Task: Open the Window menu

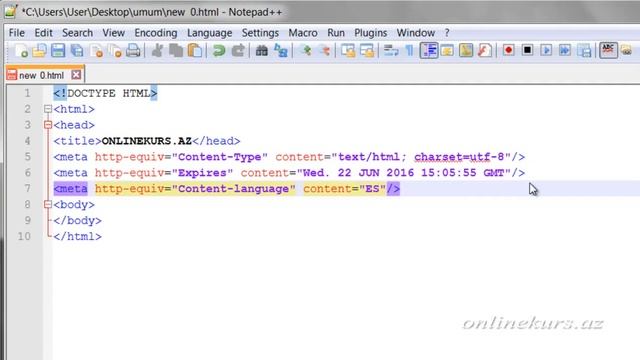Action: [x=416, y=33]
